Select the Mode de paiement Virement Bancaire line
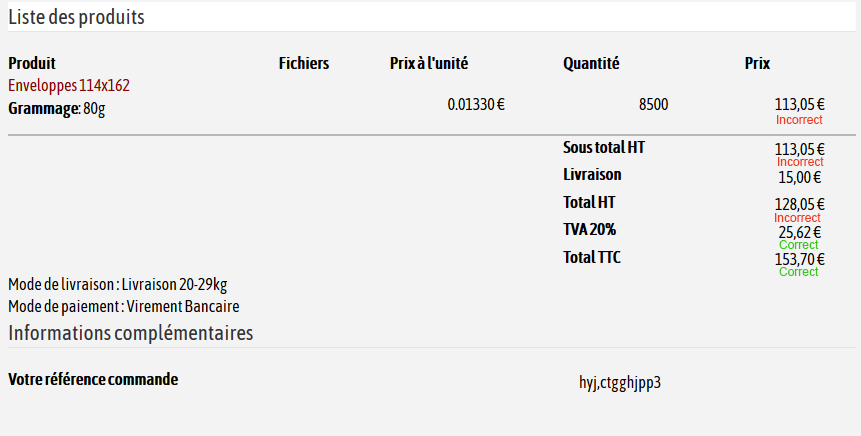861x436 pixels. point(123,306)
